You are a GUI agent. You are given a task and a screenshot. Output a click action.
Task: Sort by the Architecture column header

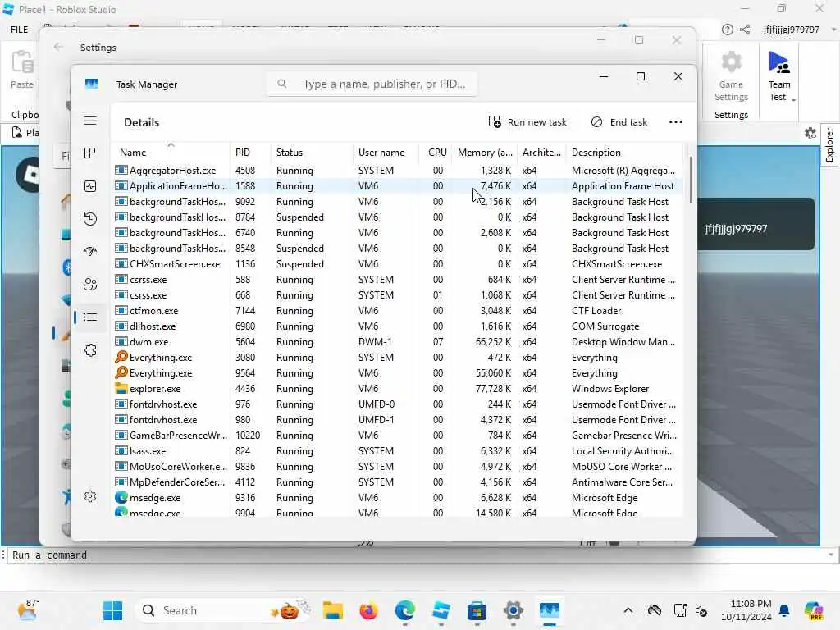(x=541, y=152)
